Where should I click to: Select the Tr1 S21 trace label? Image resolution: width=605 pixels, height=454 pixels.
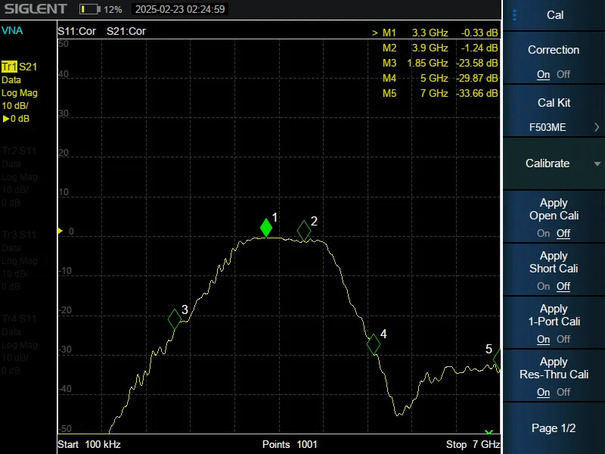[x=19, y=67]
